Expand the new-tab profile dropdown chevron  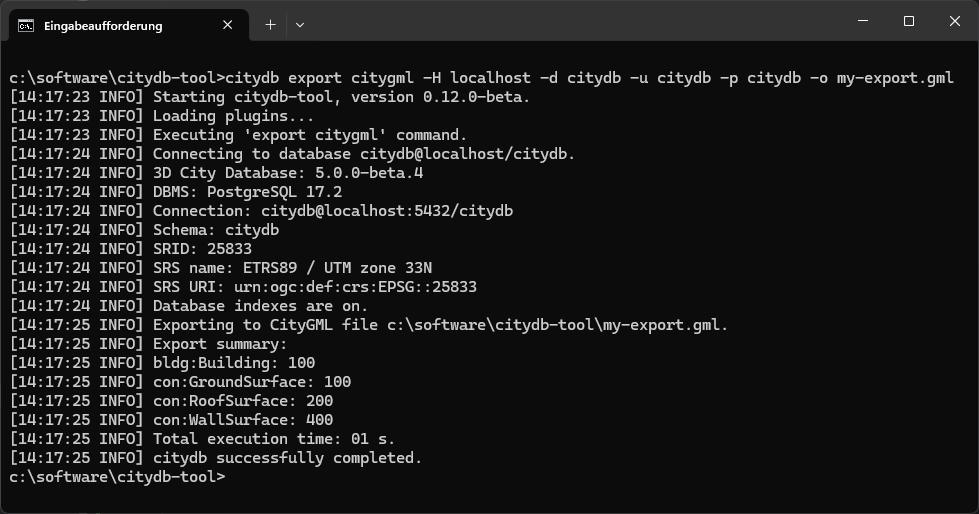pos(300,25)
